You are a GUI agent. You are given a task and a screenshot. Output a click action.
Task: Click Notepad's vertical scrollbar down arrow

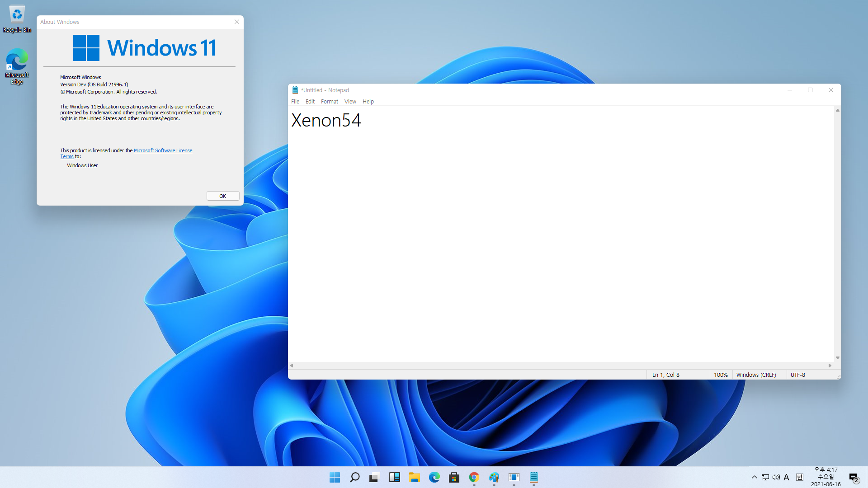coord(837,358)
